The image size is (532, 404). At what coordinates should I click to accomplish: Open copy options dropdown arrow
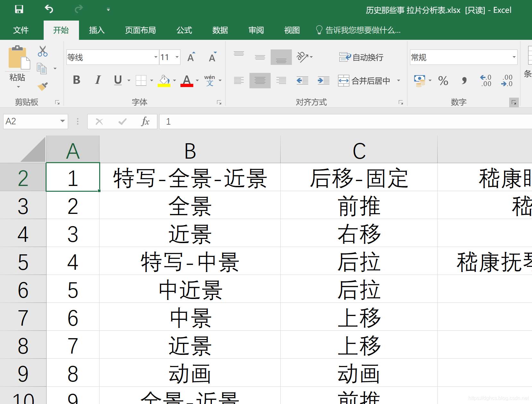click(x=55, y=69)
